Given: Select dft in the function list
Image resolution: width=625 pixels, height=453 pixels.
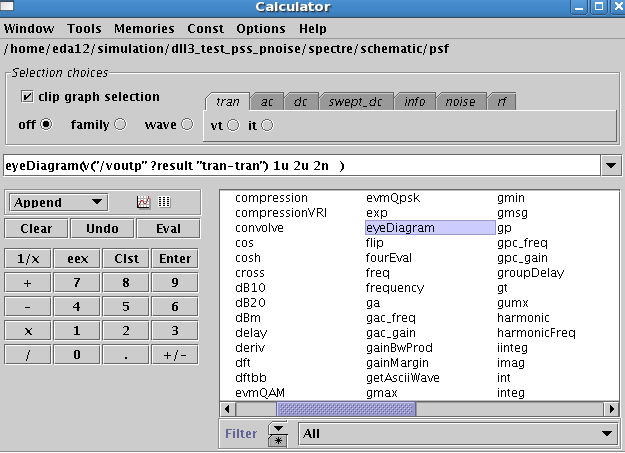Looking at the screenshot, I should pos(243,363).
